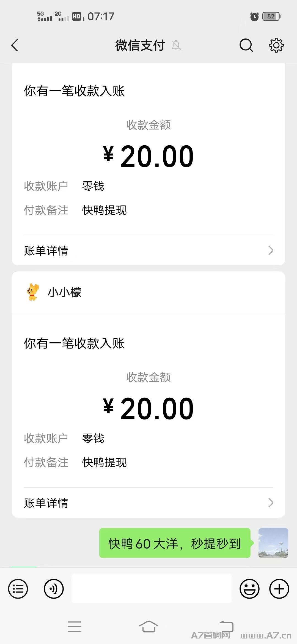Tap the green 快鸭 60 大洋 message bubble

pos(175,543)
